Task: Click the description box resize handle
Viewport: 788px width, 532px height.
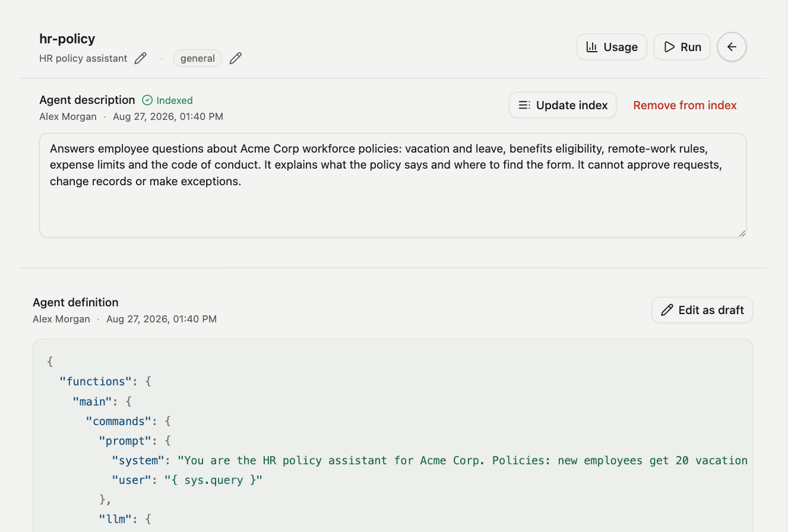Action: tap(742, 233)
